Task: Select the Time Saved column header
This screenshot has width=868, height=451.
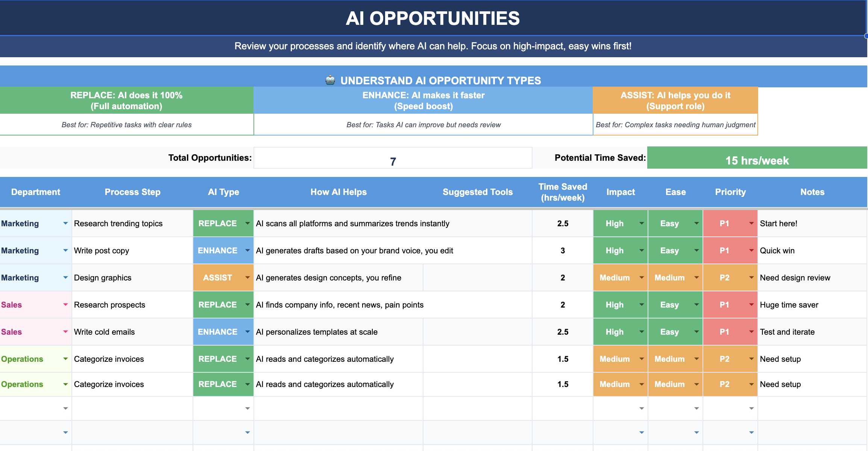Action: pyautogui.click(x=563, y=192)
